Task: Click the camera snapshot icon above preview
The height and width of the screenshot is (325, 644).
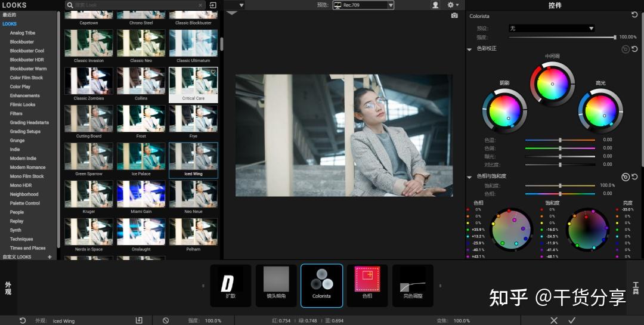Action: (454, 16)
